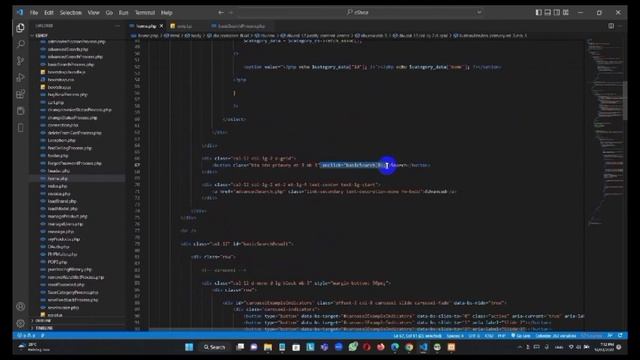
Task: Open the Manage gear icon
Action: (20, 323)
